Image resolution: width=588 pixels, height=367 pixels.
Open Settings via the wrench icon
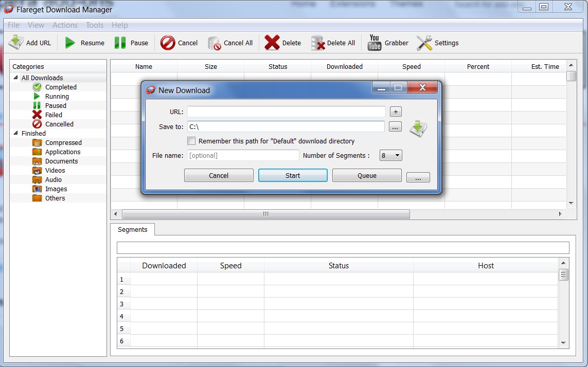(x=424, y=43)
